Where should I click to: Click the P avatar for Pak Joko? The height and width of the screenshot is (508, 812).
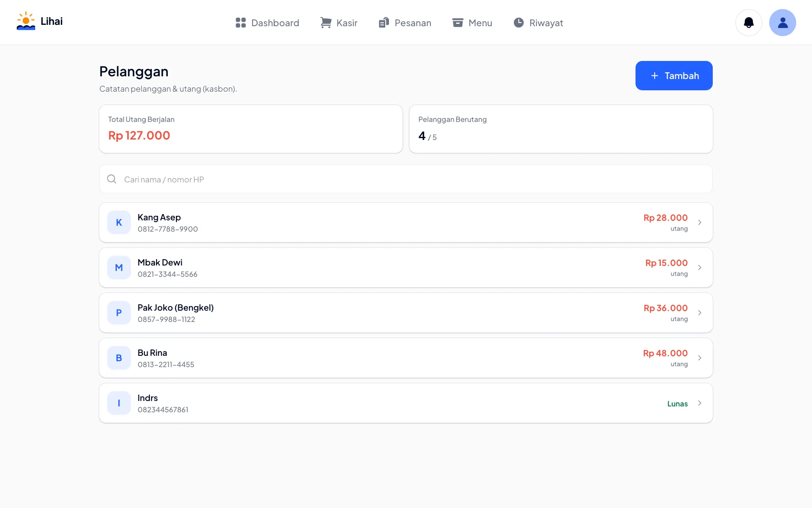(x=119, y=313)
